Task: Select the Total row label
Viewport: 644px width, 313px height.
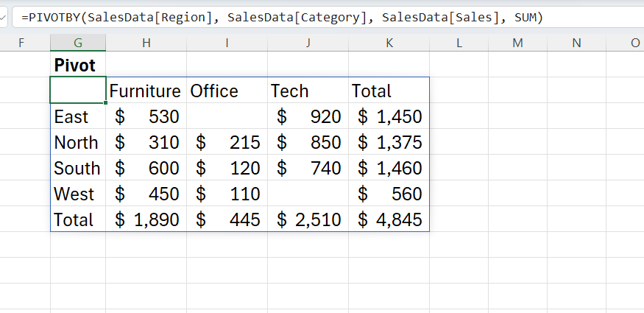Action: click(78, 219)
